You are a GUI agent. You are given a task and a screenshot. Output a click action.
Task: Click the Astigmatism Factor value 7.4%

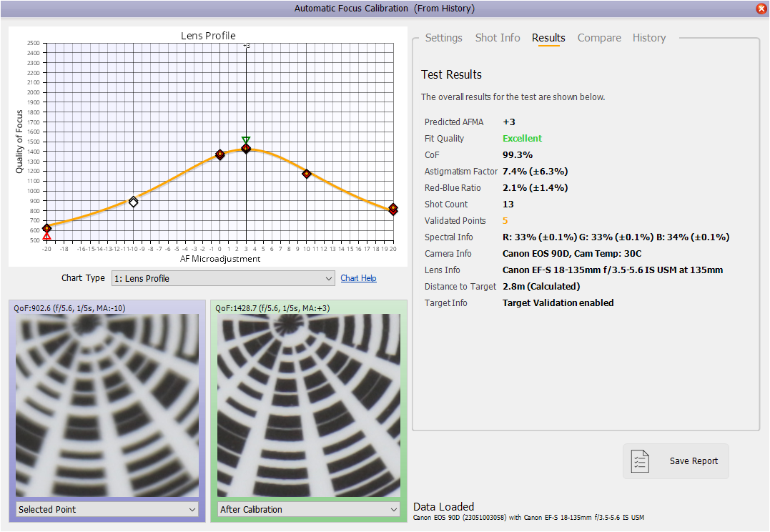click(535, 172)
